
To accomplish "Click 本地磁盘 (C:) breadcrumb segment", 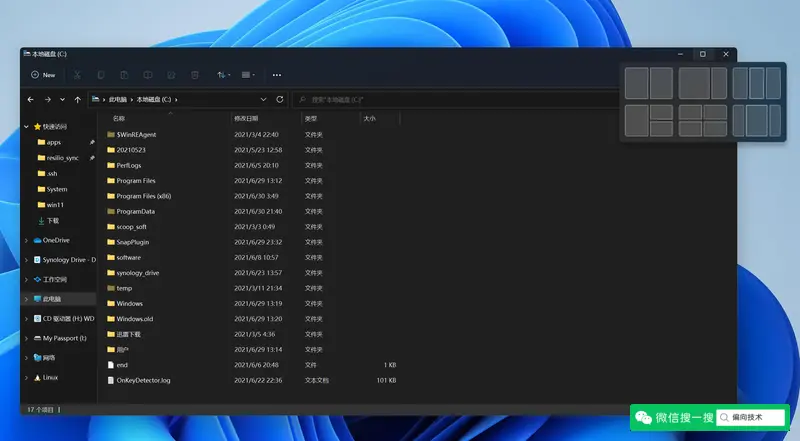I will pos(154,100).
